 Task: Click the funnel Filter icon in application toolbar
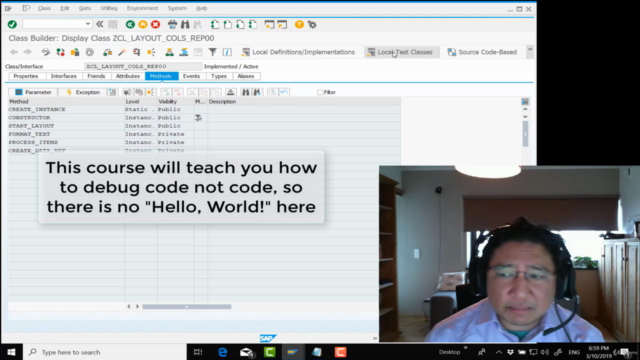point(213,52)
